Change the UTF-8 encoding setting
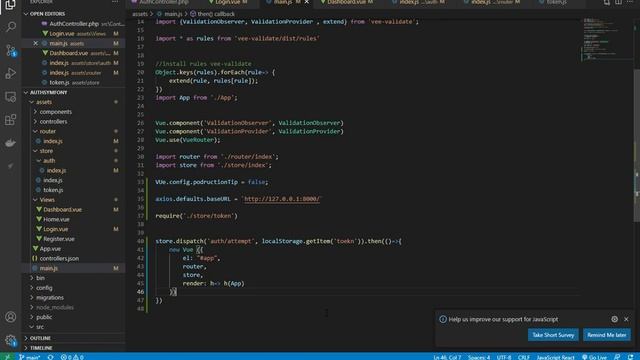 tap(504, 357)
